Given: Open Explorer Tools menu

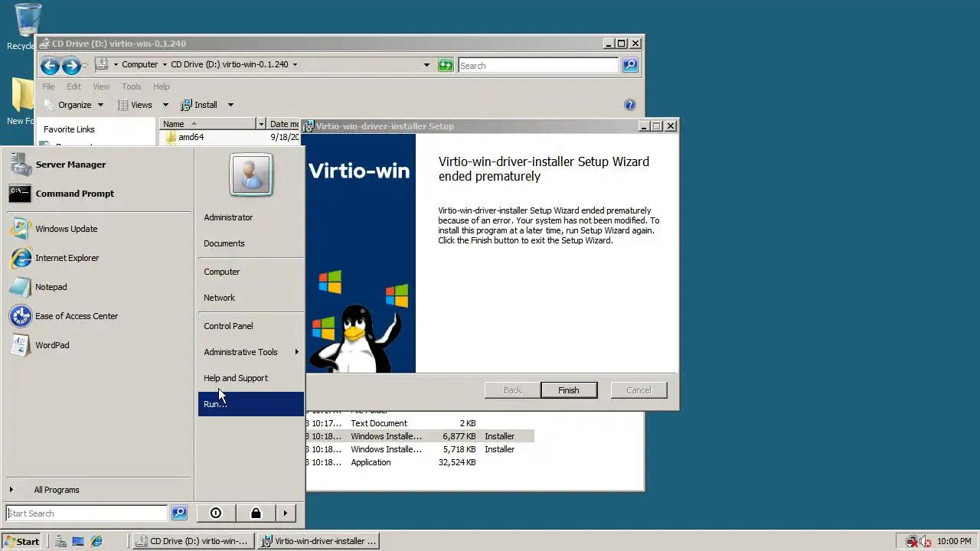Looking at the screenshot, I should [132, 86].
